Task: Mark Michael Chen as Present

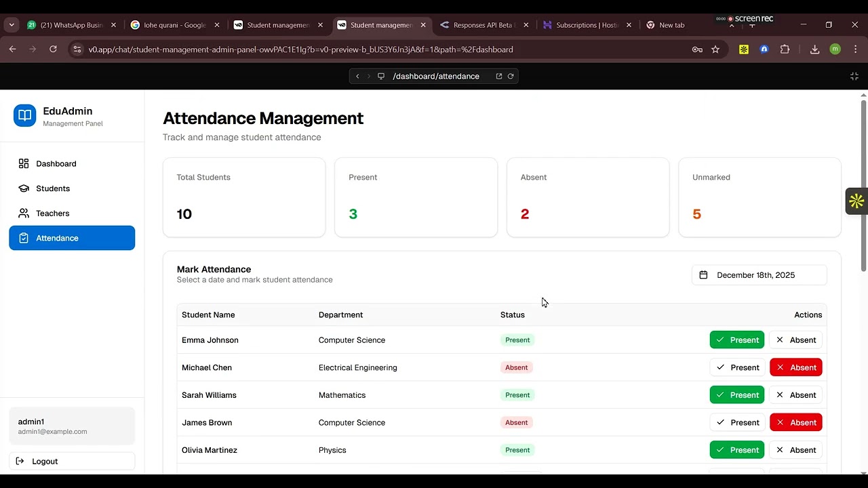Action: pos(737,367)
